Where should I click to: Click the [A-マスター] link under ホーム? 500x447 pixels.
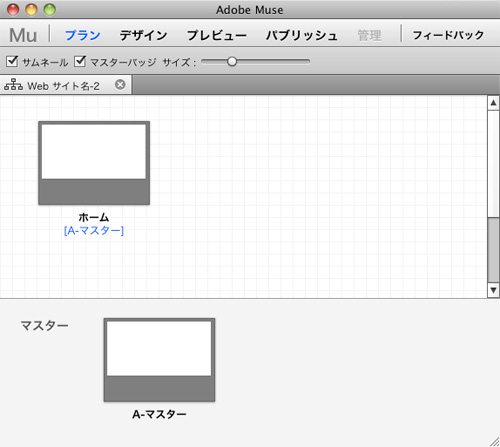(x=94, y=231)
